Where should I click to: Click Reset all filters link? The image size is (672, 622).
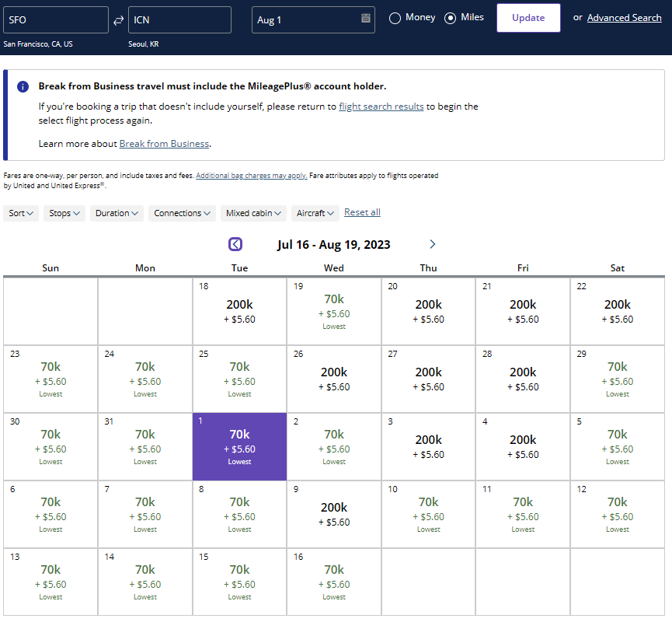pyautogui.click(x=362, y=212)
